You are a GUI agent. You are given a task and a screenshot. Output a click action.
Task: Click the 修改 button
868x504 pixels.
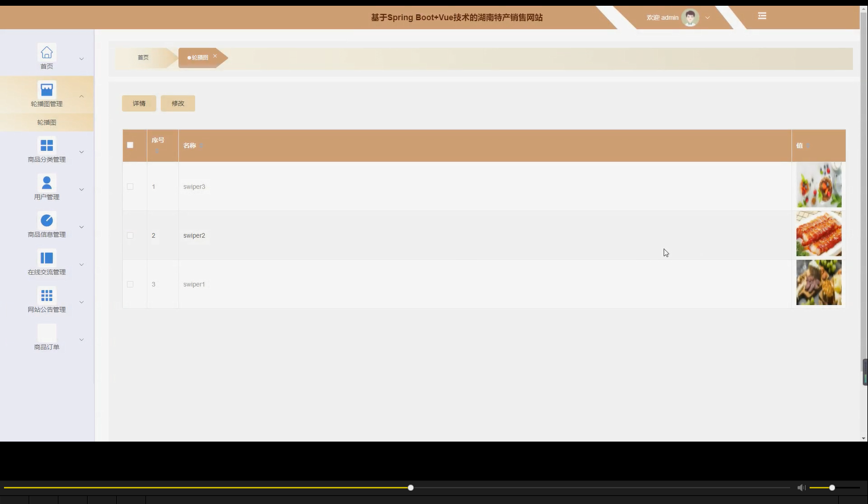[178, 104]
